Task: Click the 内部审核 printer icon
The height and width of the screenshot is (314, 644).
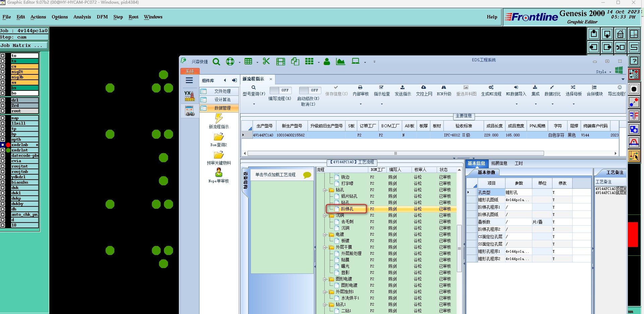Action: tap(360, 87)
